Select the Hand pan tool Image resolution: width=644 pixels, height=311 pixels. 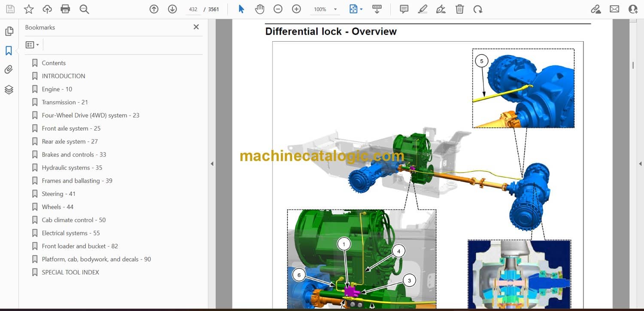coord(259,9)
